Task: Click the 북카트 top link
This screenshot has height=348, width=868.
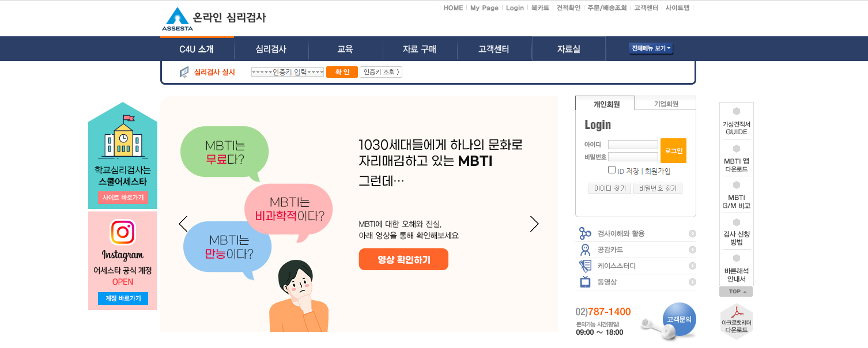Action: pos(540,8)
